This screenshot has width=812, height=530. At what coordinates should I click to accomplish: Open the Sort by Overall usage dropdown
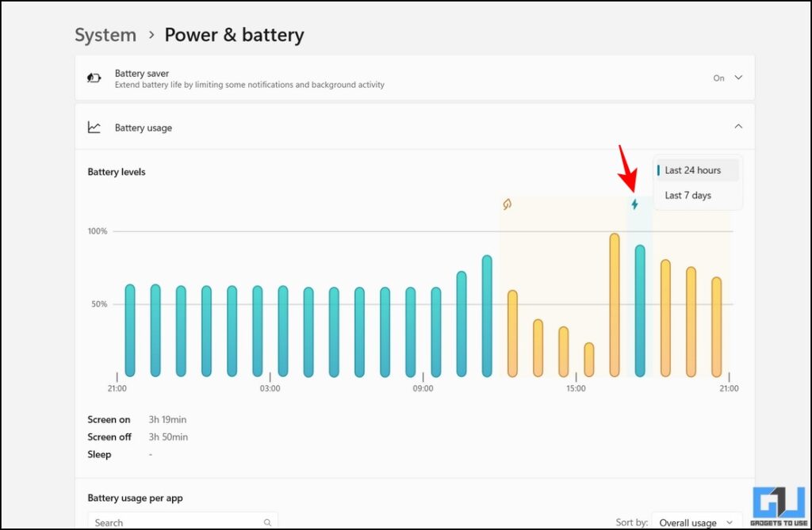point(696,522)
